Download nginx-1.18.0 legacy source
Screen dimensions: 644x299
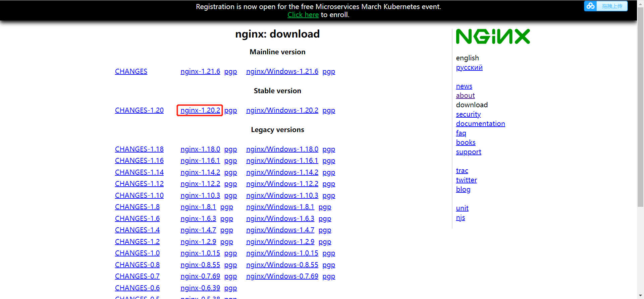coord(200,149)
